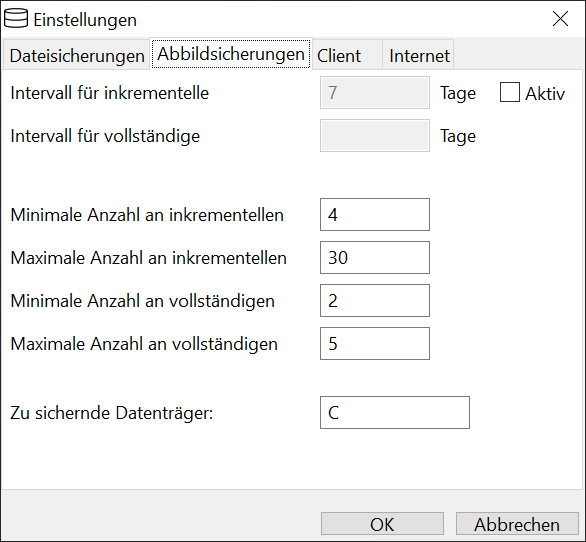Click the Aktiv label text
The image size is (586, 542).
[545, 93]
